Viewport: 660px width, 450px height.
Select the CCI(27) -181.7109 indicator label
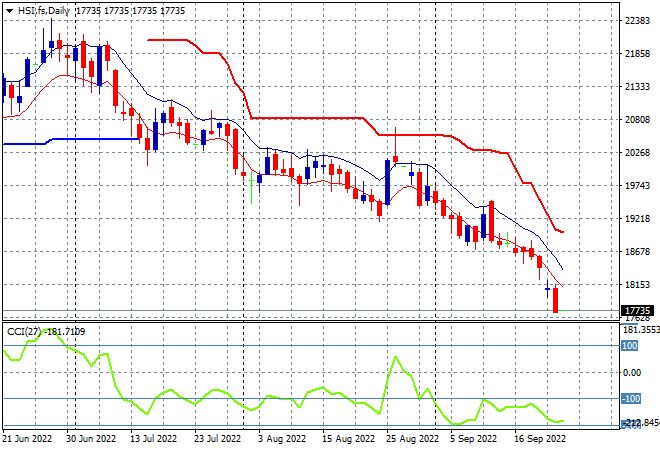(46, 332)
